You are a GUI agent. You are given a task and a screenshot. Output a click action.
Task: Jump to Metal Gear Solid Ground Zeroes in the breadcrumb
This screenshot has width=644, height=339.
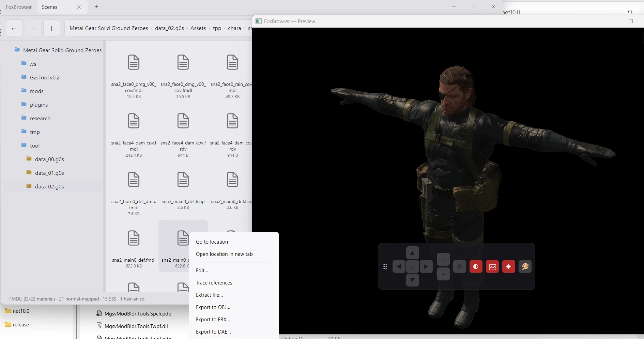pyautogui.click(x=109, y=28)
